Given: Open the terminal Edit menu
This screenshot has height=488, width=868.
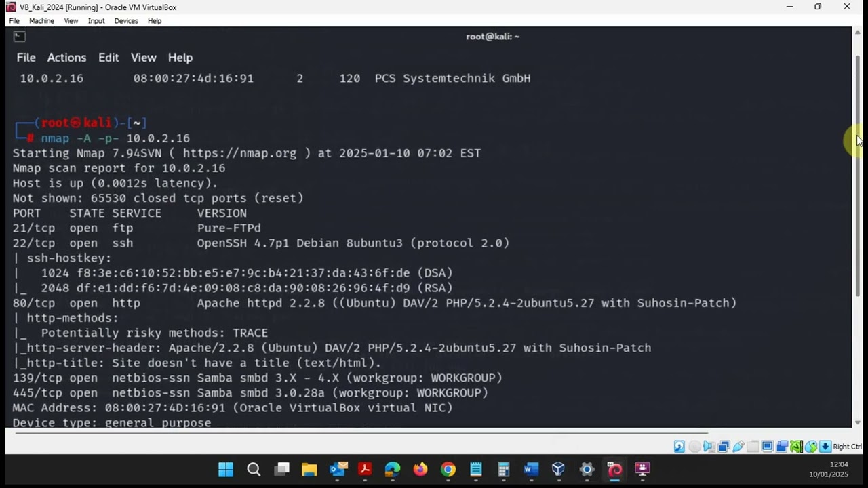Looking at the screenshot, I should click(x=108, y=58).
